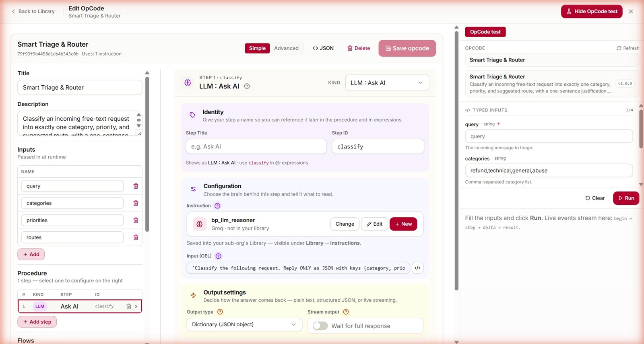Add a step to the procedure
The image size is (644, 344).
click(37, 322)
